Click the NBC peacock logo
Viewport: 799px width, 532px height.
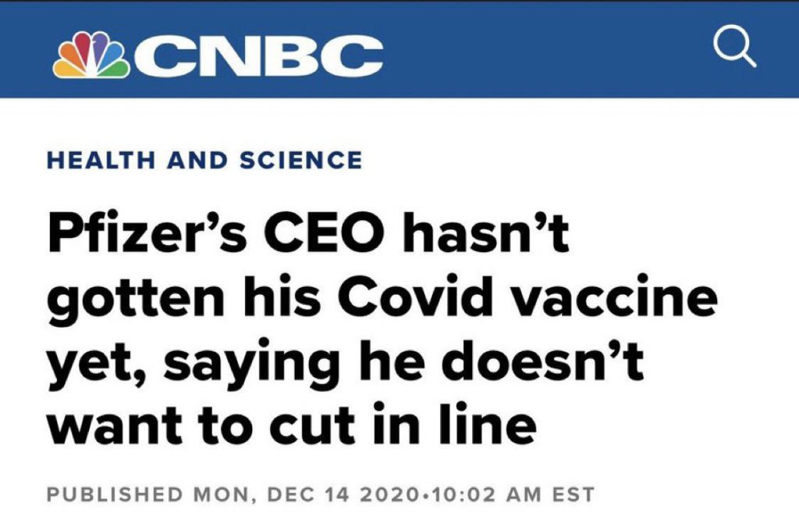(x=91, y=55)
